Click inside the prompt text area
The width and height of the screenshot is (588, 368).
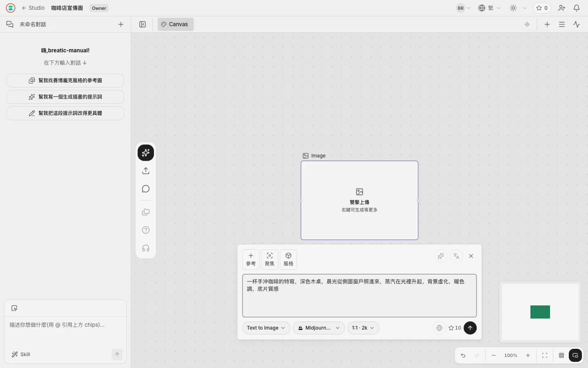click(x=359, y=296)
